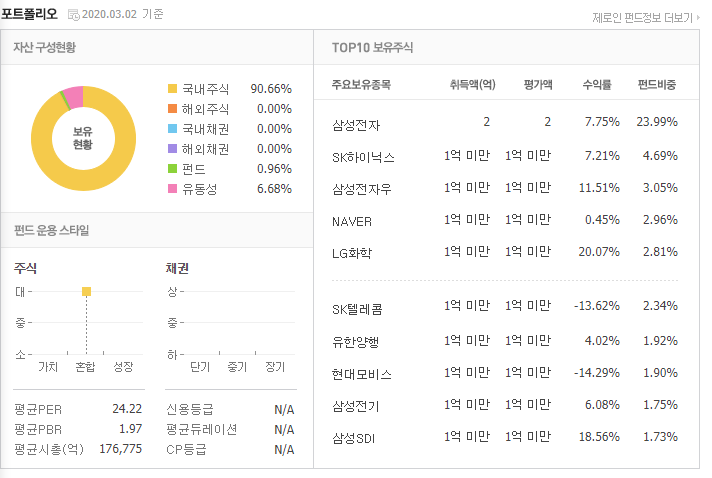The height and width of the screenshot is (478, 712).
Task: Click the 가치 axis label
Action: pos(48,367)
